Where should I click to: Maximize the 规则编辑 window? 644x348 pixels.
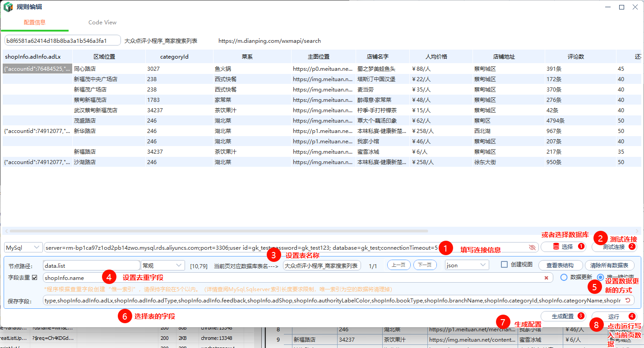click(x=621, y=7)
